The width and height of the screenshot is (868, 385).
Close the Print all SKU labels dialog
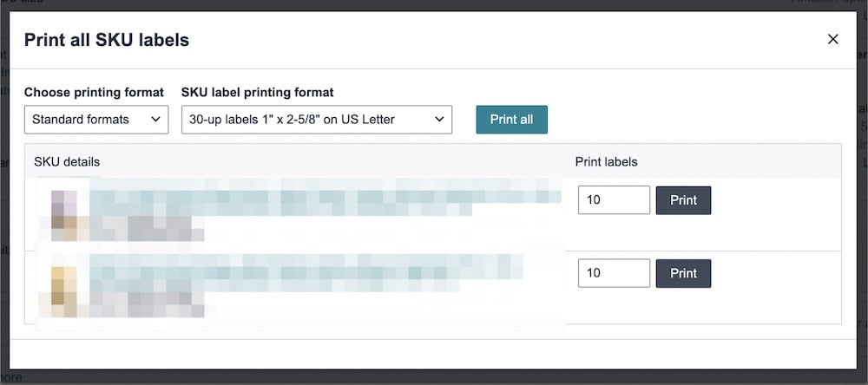click(x=833, y=39)
